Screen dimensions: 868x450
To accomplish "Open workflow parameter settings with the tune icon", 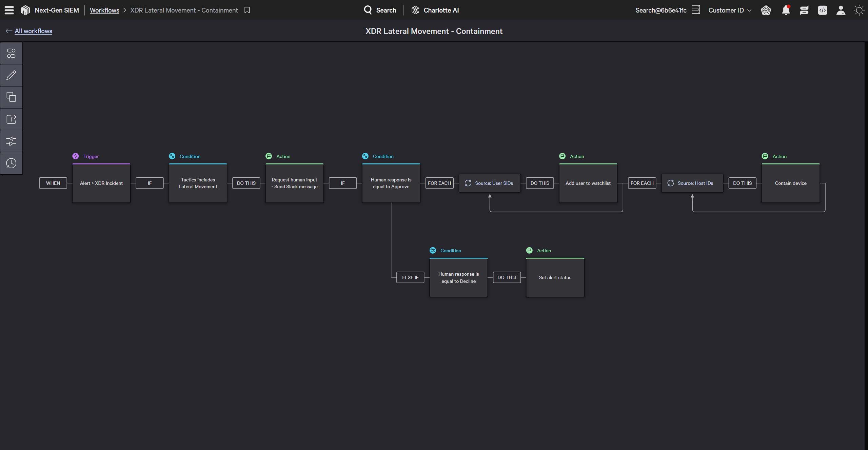I will 11,141.
